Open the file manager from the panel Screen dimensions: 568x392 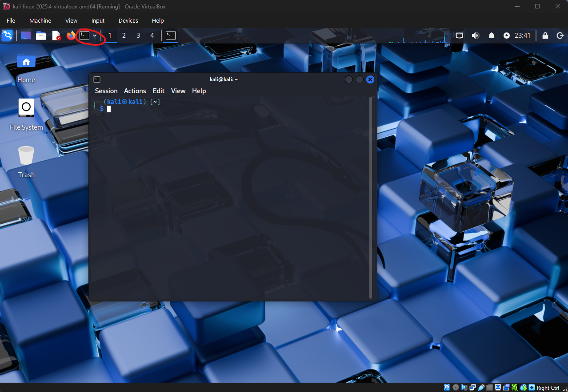click(x=40, y=36)
